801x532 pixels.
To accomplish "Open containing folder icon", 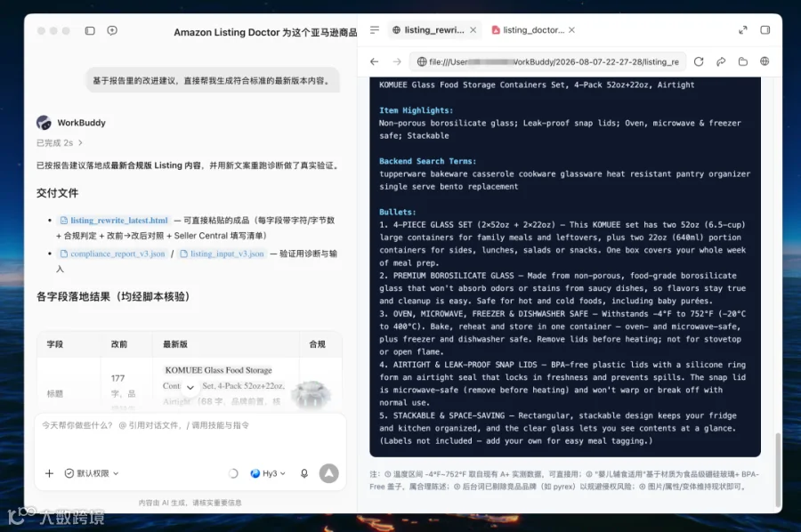I will click(743, 61).
